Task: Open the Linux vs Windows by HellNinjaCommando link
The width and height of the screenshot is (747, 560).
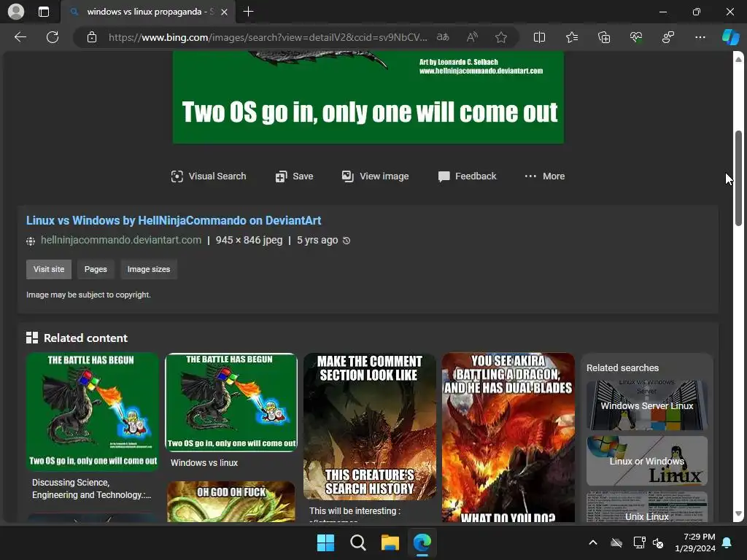Action: pos(174,220)
